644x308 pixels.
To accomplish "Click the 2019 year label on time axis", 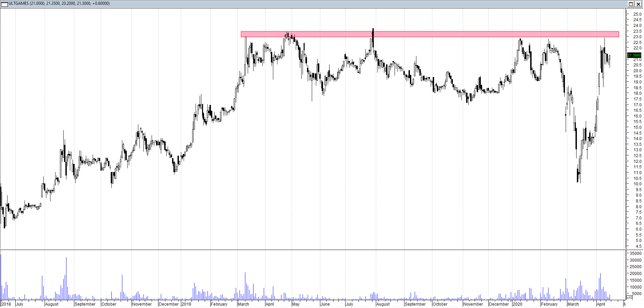I will [186, 304].
